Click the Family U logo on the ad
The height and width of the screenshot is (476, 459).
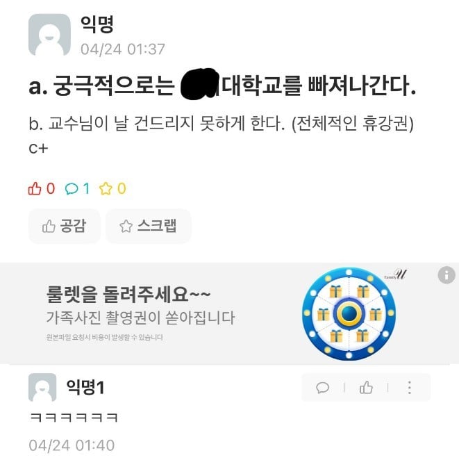click(x=395, y=274)
